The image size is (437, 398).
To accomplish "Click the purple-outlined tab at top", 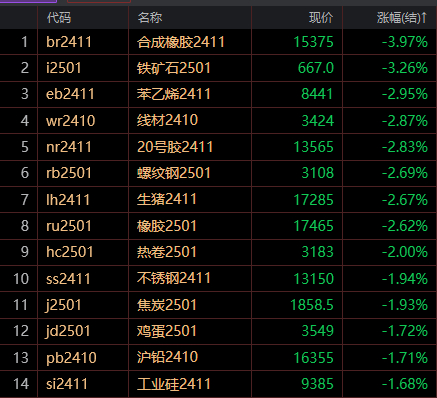I will pos(28,1).
